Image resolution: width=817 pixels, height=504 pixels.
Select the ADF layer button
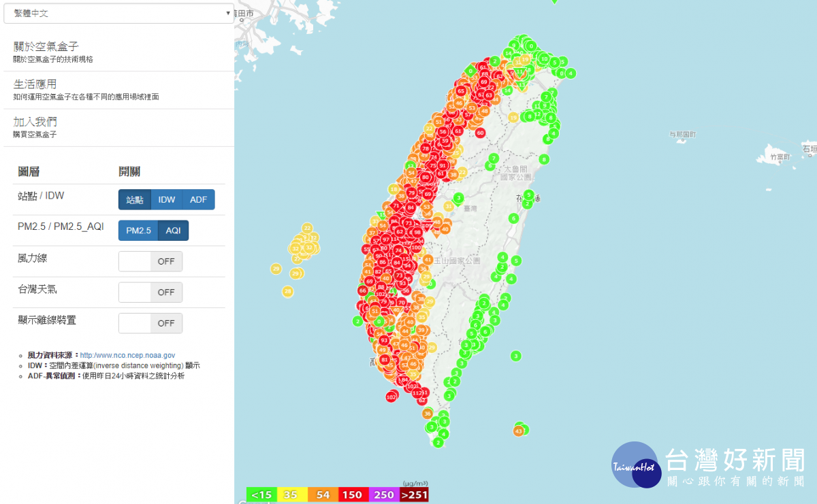click(198, 199)
